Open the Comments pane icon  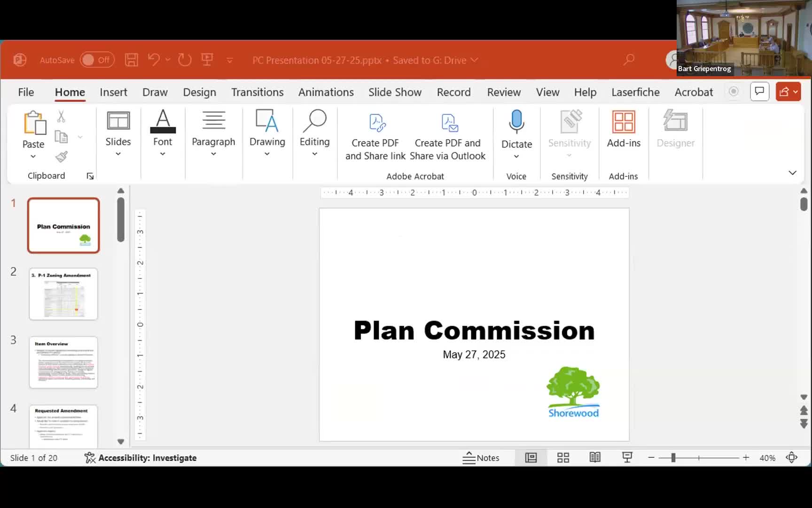759,92
